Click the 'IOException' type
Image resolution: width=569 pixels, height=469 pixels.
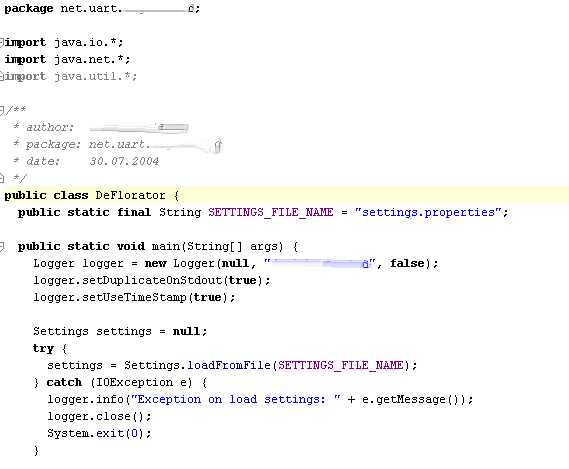point(134,382)
